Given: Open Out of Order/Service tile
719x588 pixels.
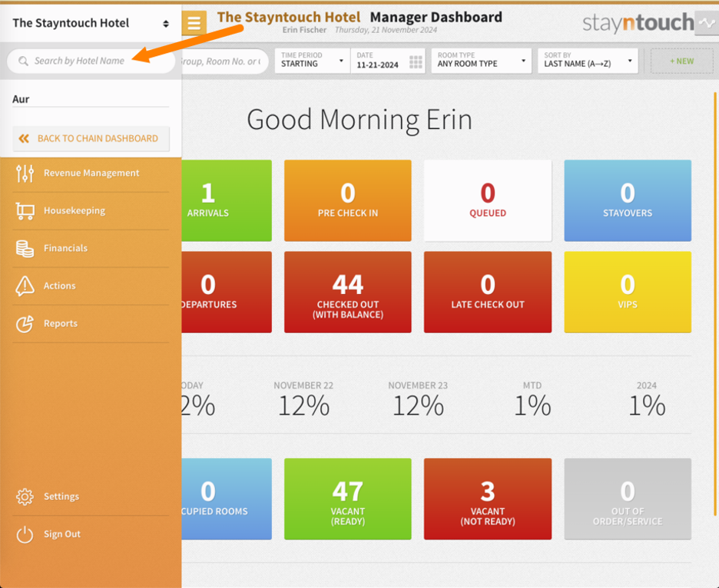Looking at the screenshot, I should [x=628, y=499].
